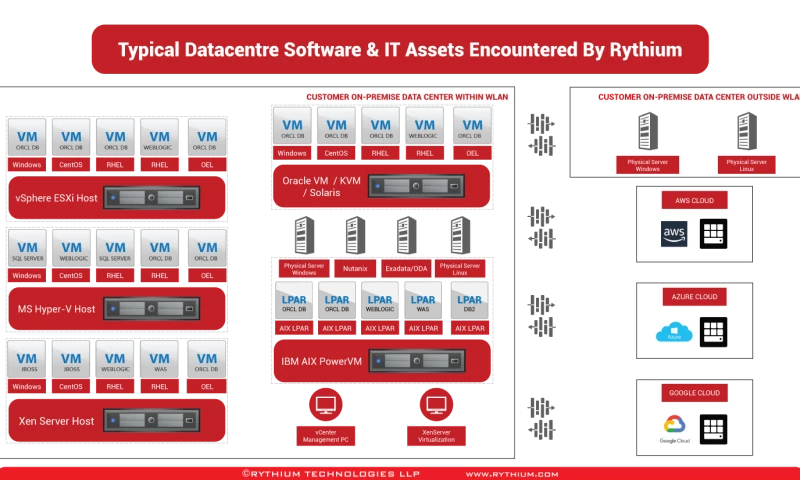The width and height of the screenshot is (800, 480).
Task: Select the WEBLOGIC VM labeled CentOS
Action: 71,248
